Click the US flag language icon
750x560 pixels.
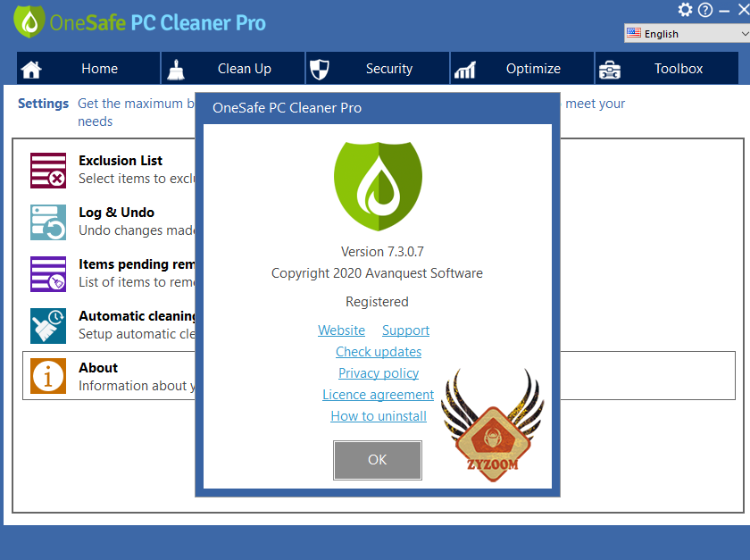point(634,33)
